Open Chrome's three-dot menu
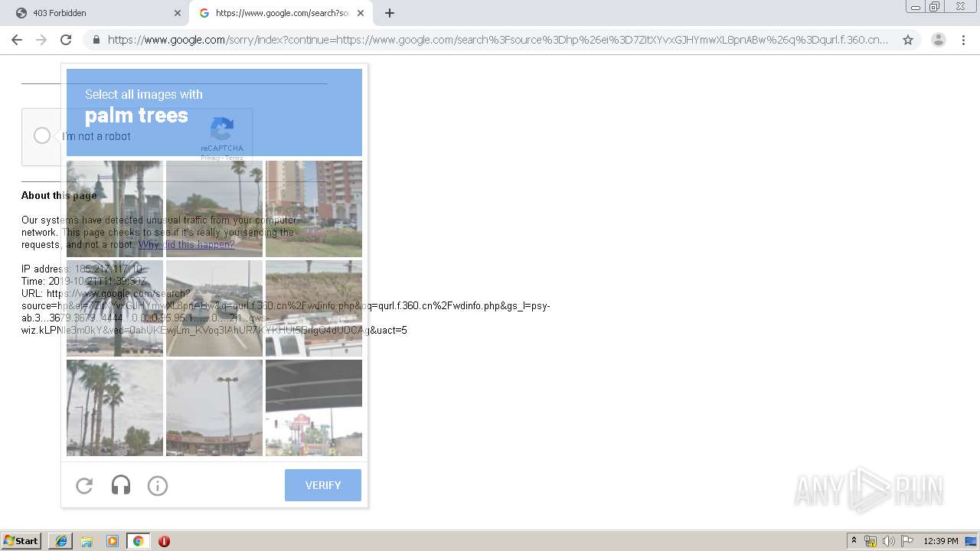Screen dimensions: 980x551 [x=963, y=40]
